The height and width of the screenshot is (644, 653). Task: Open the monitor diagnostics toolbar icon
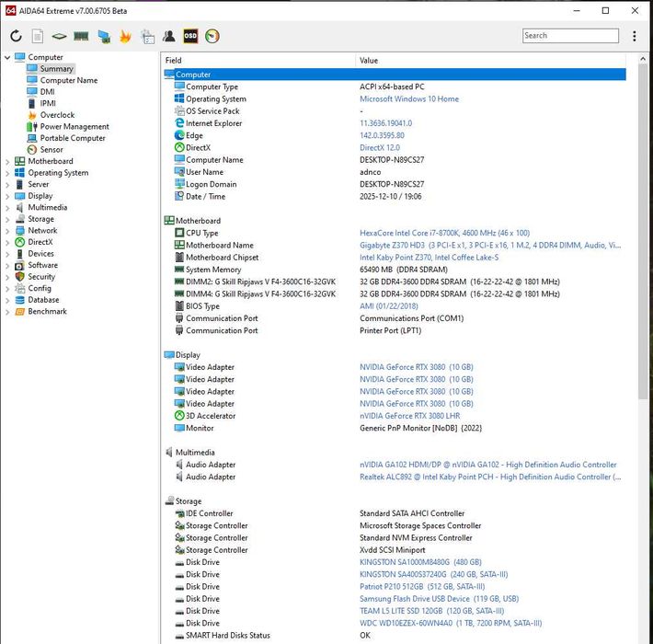pos(104,37)
